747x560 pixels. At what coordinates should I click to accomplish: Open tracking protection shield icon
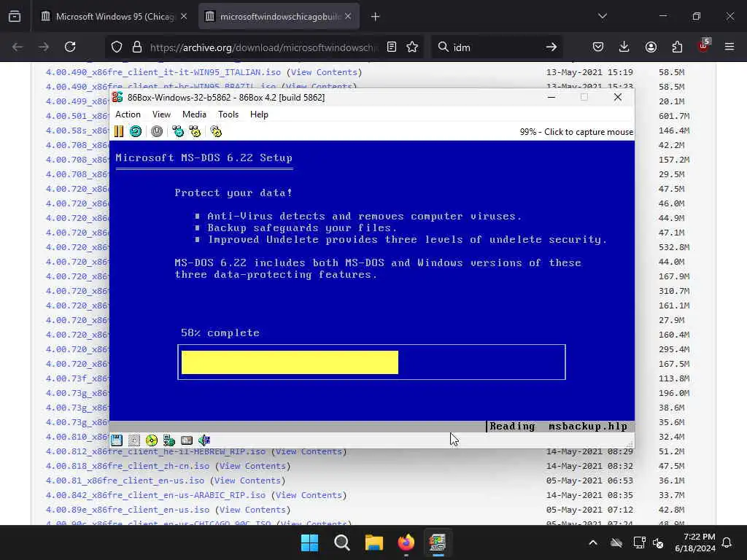(117, 47)
